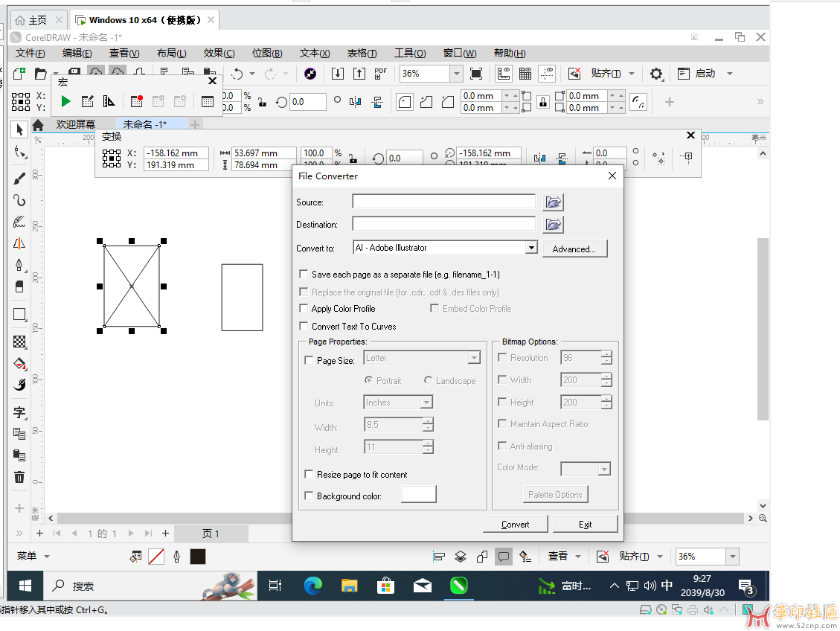The width and height of the screenshot is (840, 631).
Task: Select the Freehand curve tool
Action: (20, 200)
